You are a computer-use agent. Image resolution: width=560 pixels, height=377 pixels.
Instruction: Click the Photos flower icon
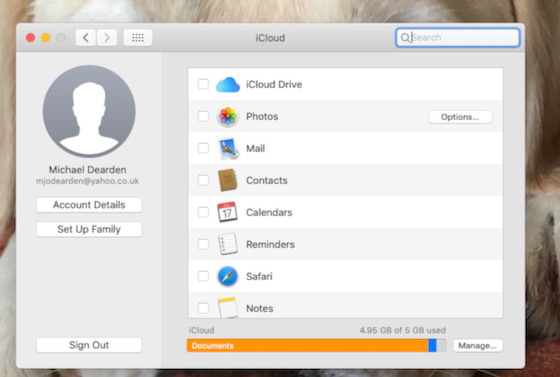click(x=228, y=116)
